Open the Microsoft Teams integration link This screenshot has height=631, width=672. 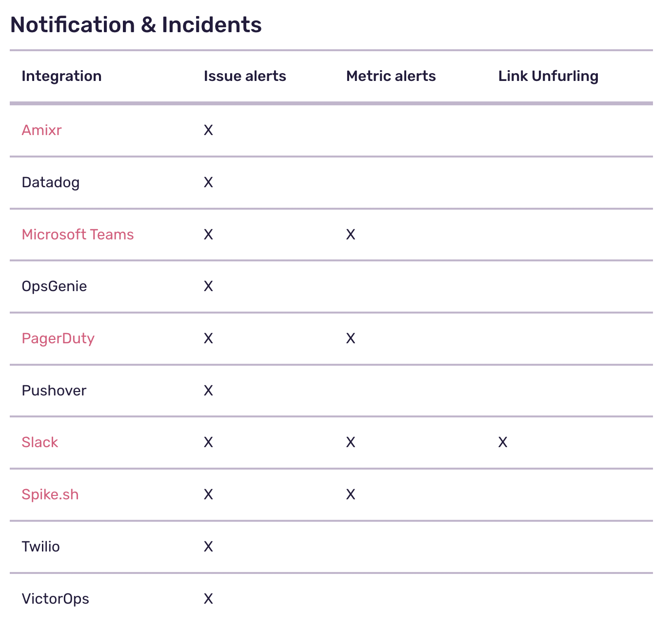pos(78,235)
